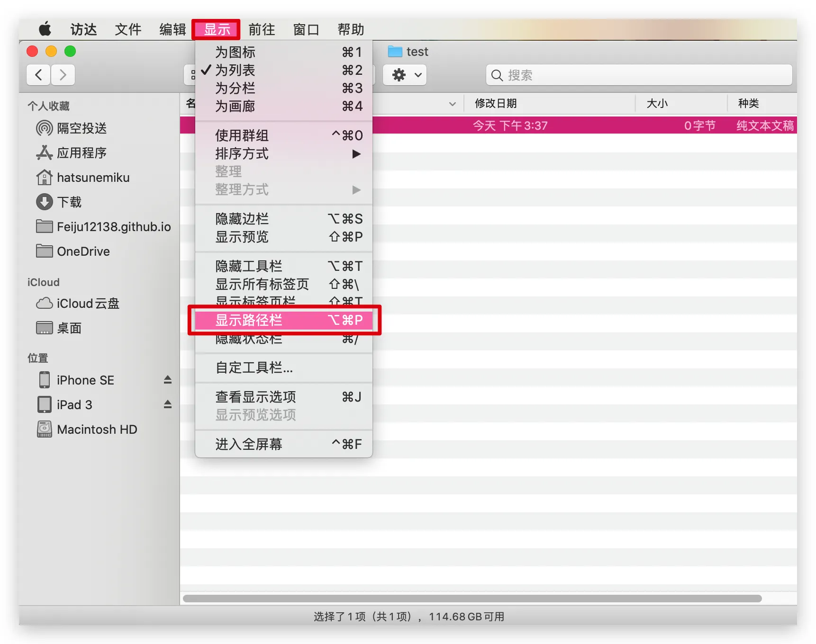Eject the iPad 3 device
This screenshot has height=644, width=816.
click(x=168, y=404)
